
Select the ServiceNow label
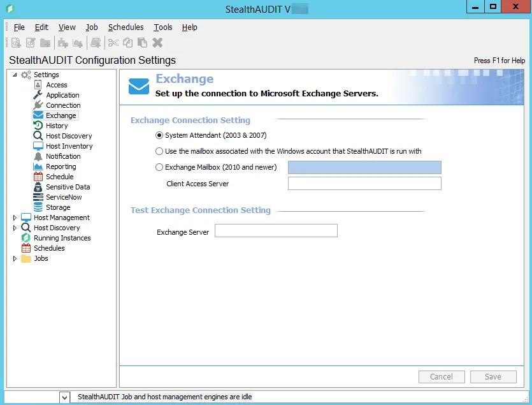coord(64,197)
